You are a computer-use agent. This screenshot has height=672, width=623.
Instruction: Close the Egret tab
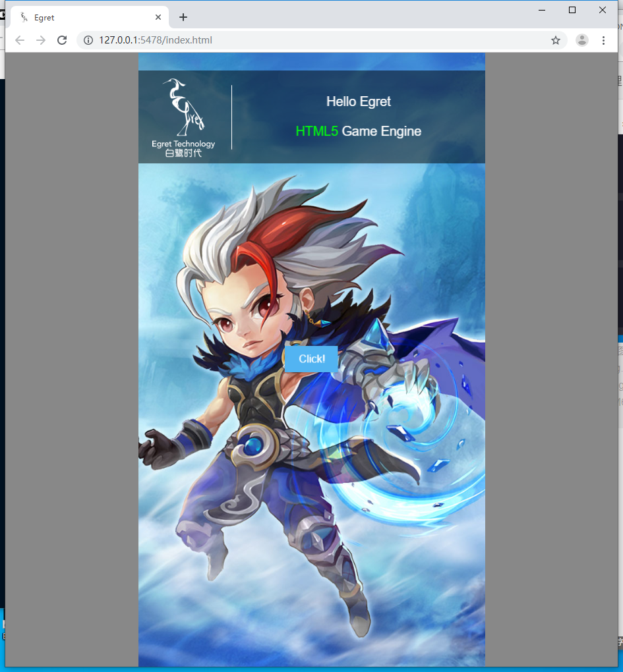(x=158, y=17)
